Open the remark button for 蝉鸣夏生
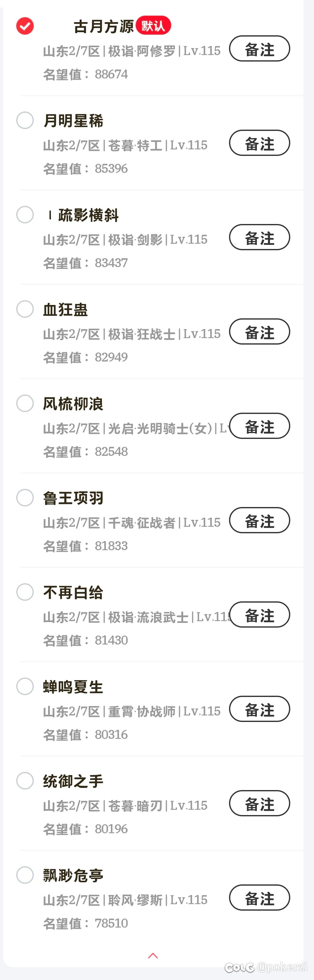The image size is (314, 980). click(259, 709)
